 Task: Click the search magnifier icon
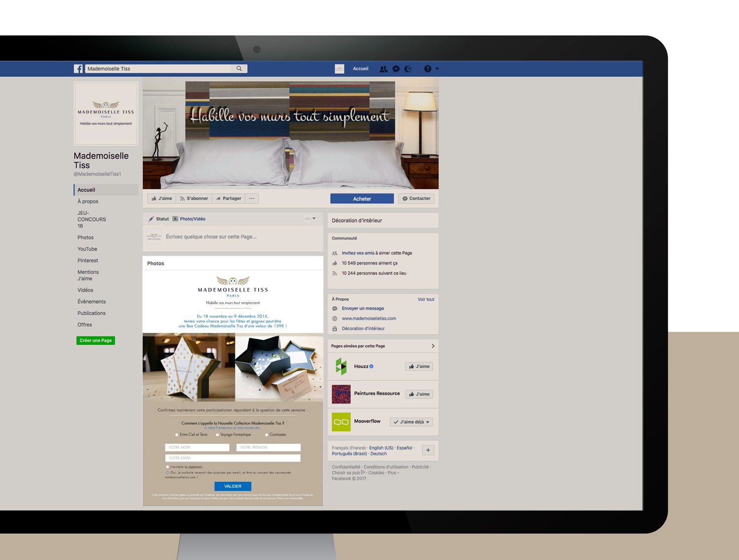[x=239, y=68]
